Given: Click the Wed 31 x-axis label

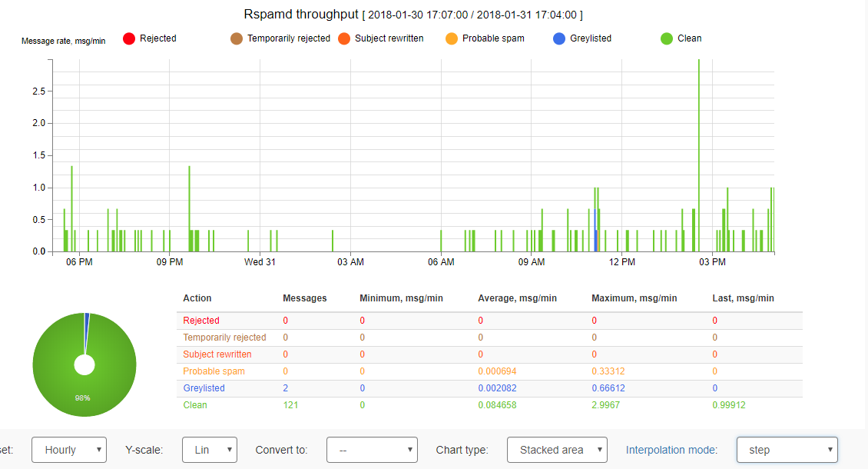Looking at the screenshot, I should coord(260,261).
